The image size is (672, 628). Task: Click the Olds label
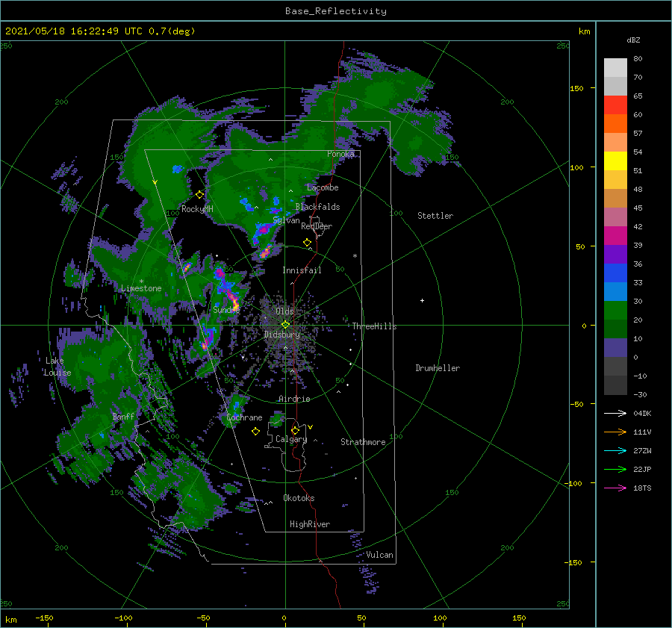pos(284,311)
